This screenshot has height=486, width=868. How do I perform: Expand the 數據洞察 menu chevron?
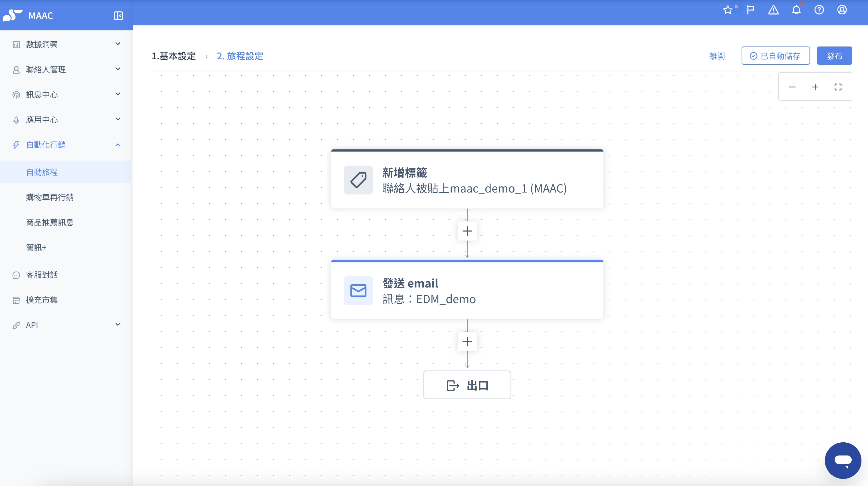tap(118, 44)
